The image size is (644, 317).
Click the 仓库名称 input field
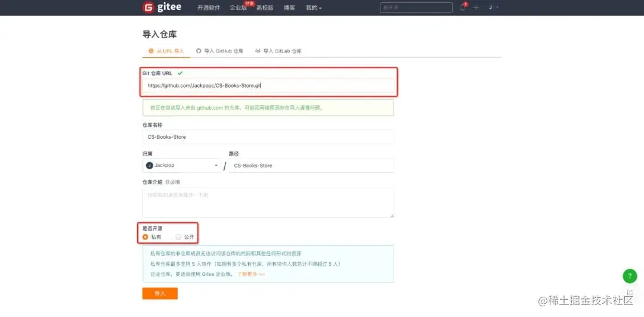(268, 136)
